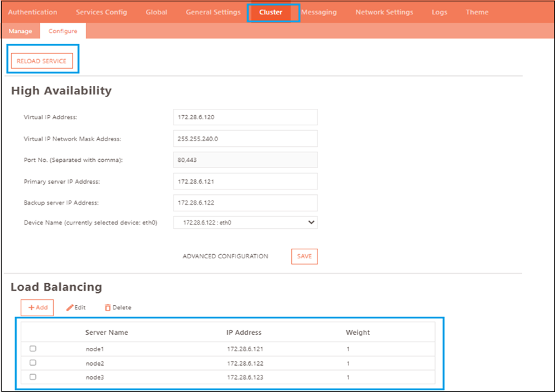Go to the Network Settings tab

(384, 12)
